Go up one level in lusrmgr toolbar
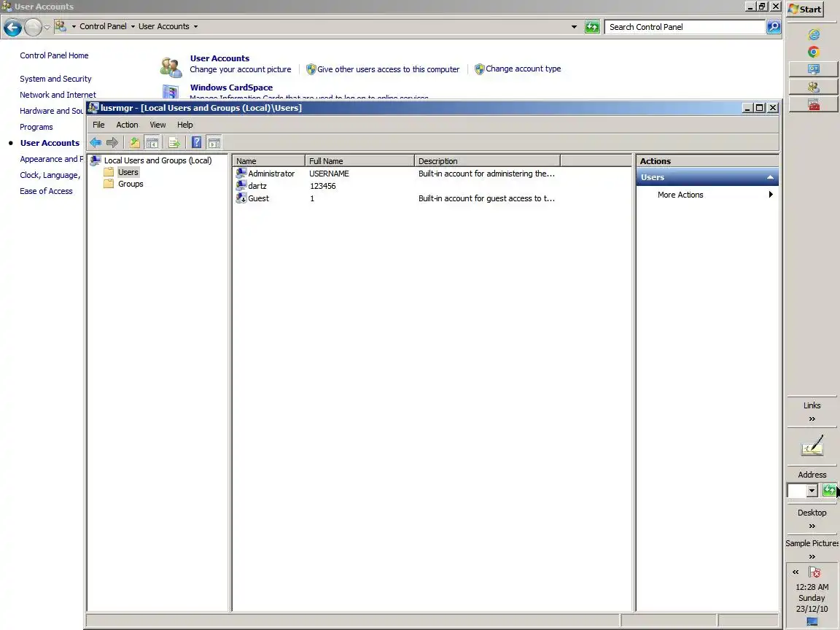This screenshot has height=630, width=840. point(134,142)
